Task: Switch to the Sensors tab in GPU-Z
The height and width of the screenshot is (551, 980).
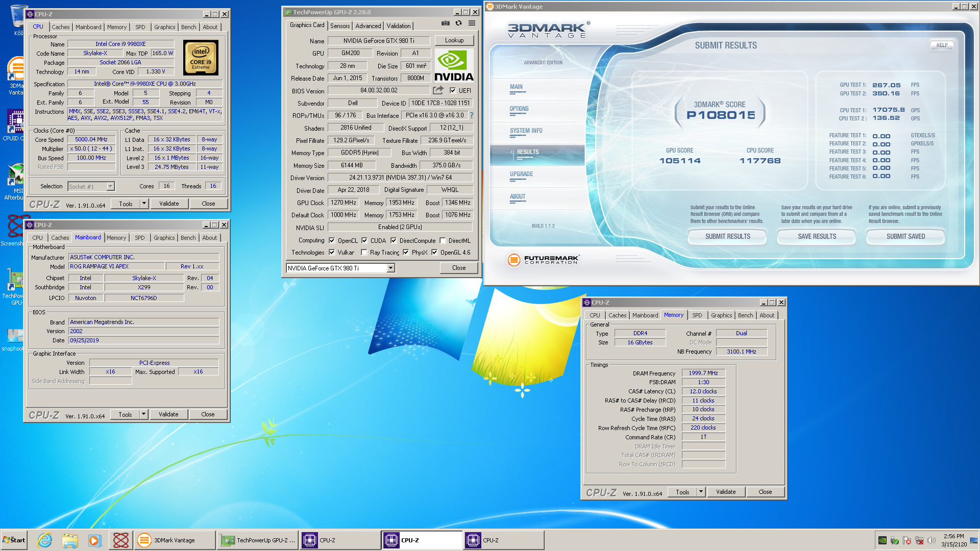Action: [x=340, y=26]
